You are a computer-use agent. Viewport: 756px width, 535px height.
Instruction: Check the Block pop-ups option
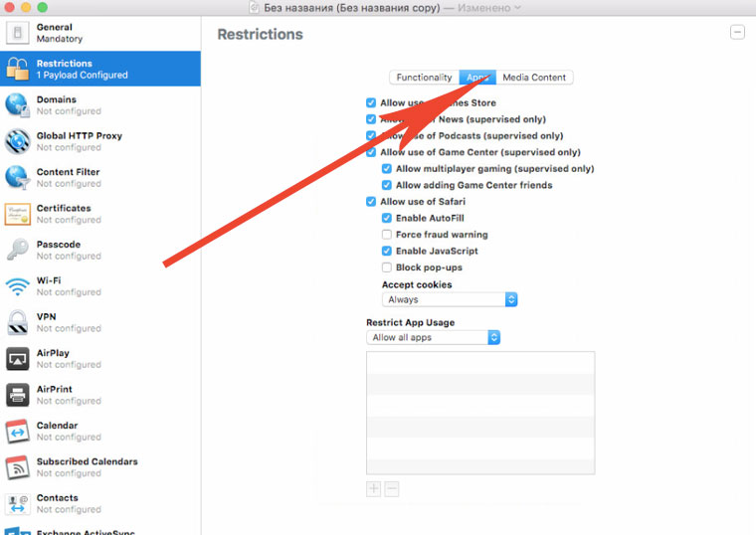click(x=387, y=267)
